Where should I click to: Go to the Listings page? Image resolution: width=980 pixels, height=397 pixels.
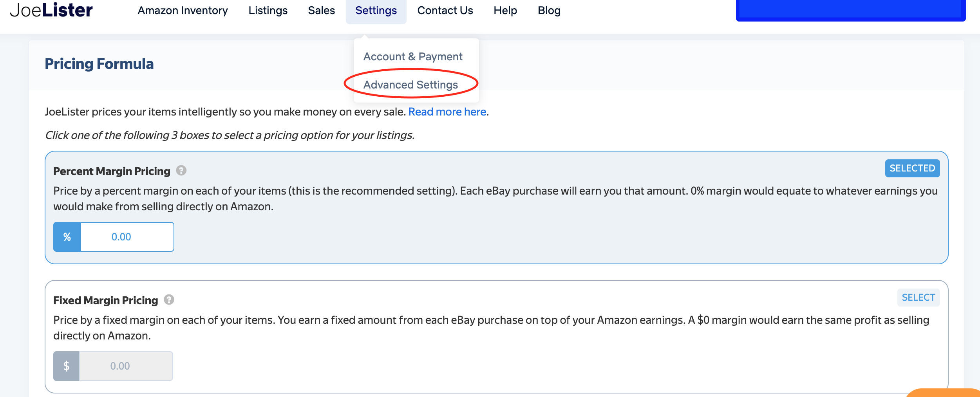(268, 11)
